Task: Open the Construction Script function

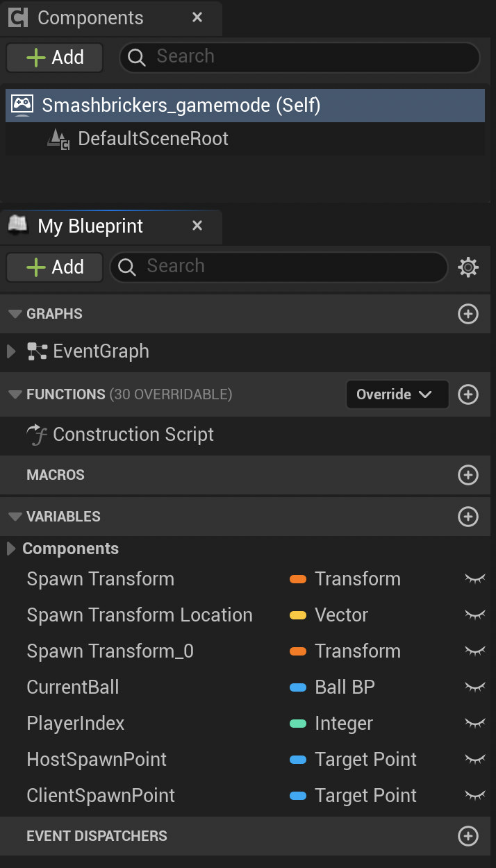Action: pos(133,435)
